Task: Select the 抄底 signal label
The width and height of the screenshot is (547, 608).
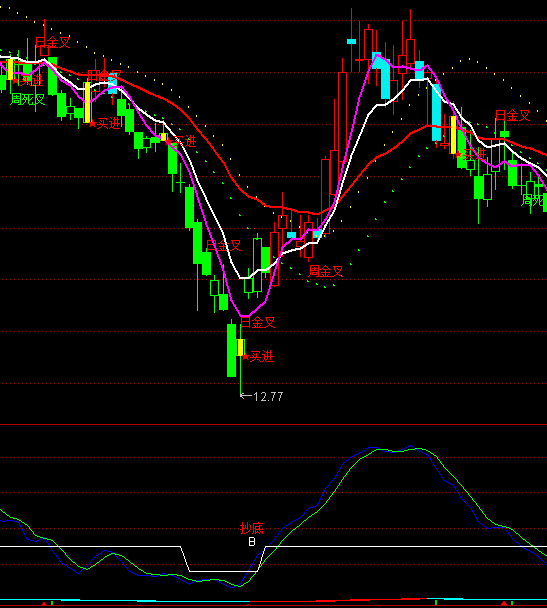Action: pyautogui.click(x=252, y=528)
